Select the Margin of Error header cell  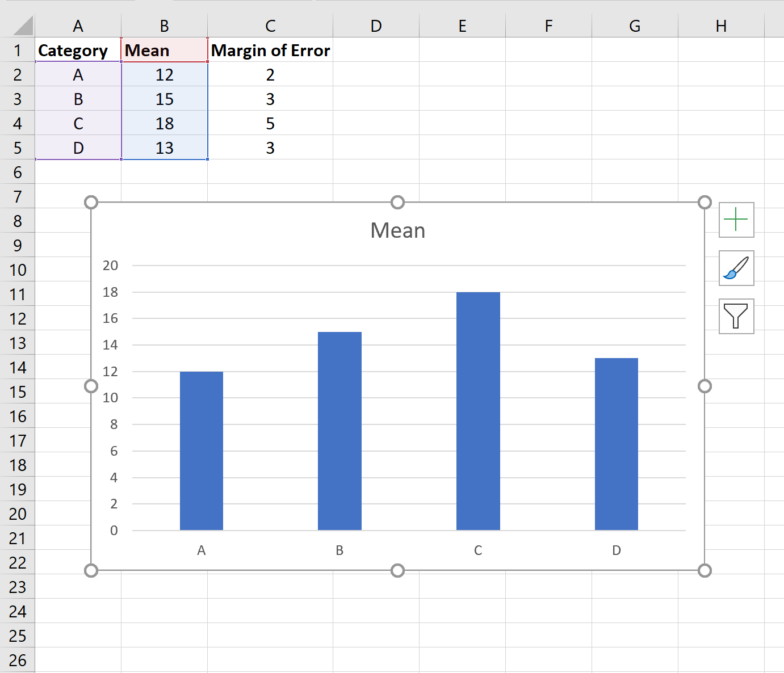(x=270, y=51)
